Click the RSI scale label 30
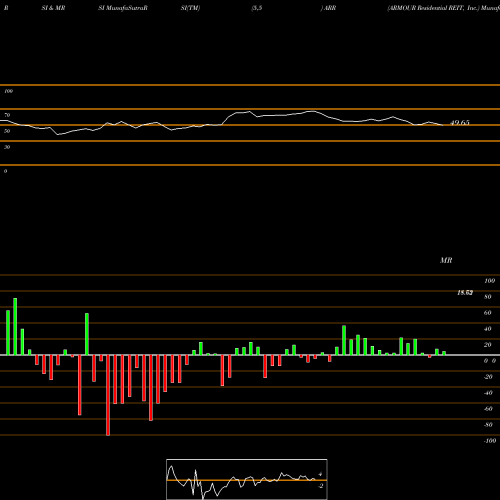The width and height of the screenshot is (500, 500). [x=7, y=147]
